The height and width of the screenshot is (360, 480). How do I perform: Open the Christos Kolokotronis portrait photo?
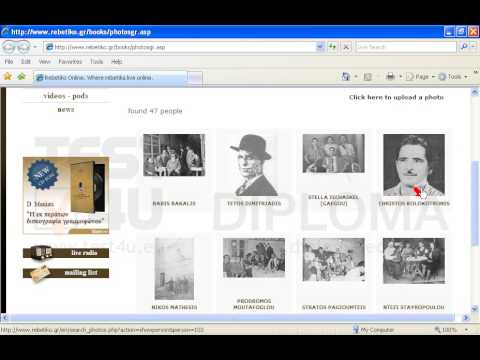point(414,165)
